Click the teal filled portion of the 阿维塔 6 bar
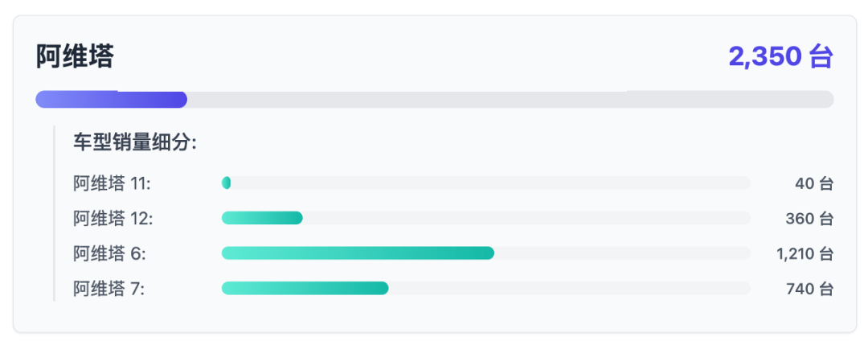The image size is (868, 341). [358, 253]
